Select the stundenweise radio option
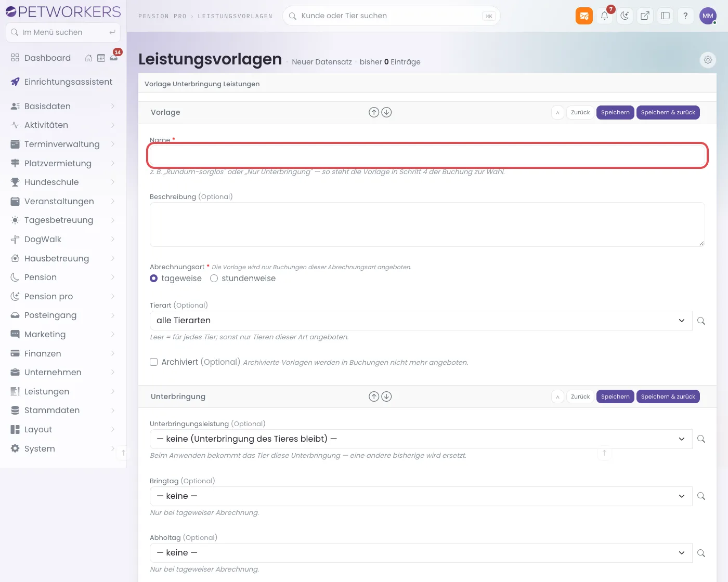The image size is (728, 582). click(214, 279)
